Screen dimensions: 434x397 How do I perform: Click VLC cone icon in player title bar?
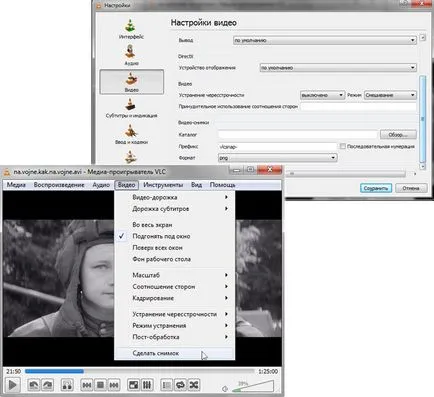click(x=7, y=172)
